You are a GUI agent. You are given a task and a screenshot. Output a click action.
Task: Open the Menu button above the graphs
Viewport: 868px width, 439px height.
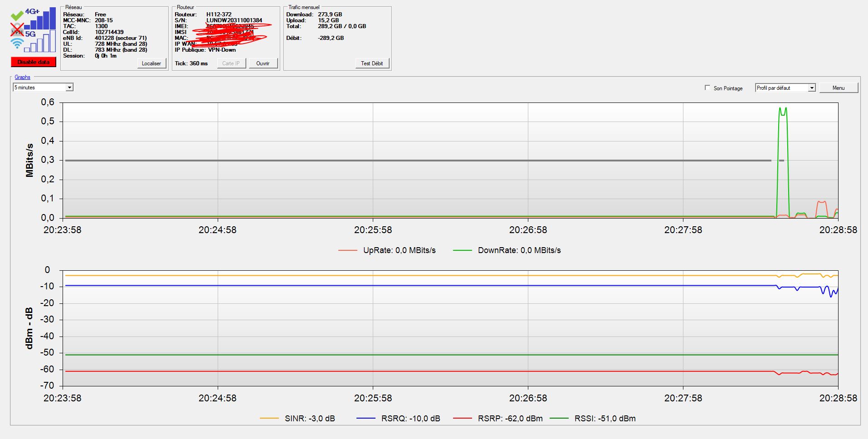pyautogui.click(x=839, y=88)
